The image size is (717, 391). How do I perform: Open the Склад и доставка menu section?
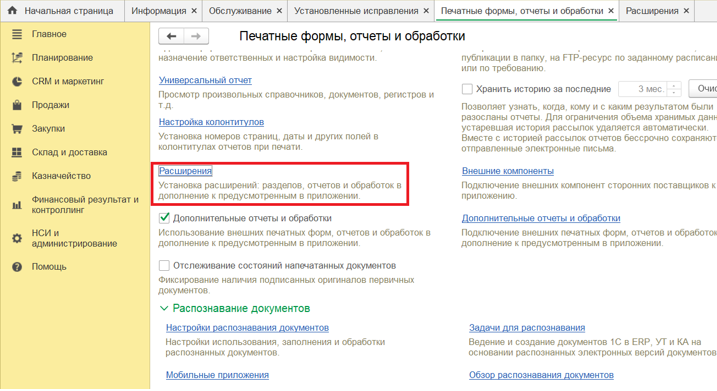tap(69, 152)
